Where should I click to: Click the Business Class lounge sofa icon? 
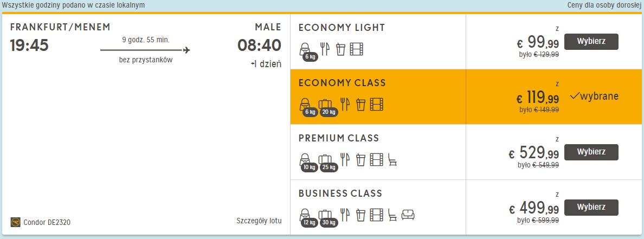[408, 215]
